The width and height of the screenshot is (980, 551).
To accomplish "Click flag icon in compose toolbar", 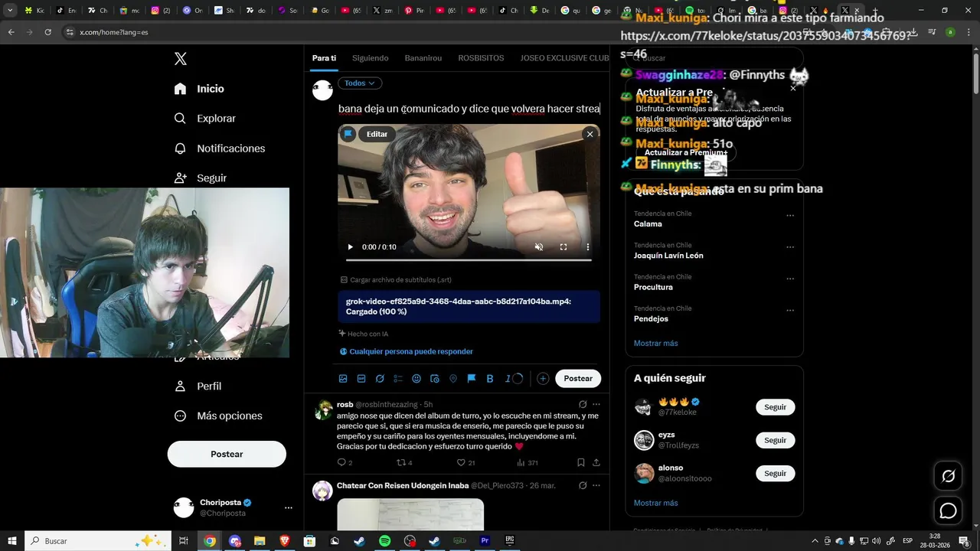I will (x=472, y=379).
